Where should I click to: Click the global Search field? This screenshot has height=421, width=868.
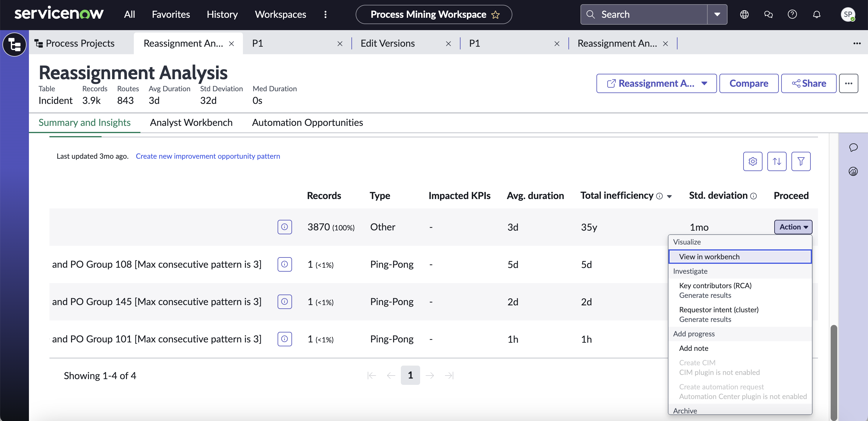click(644, 14)
